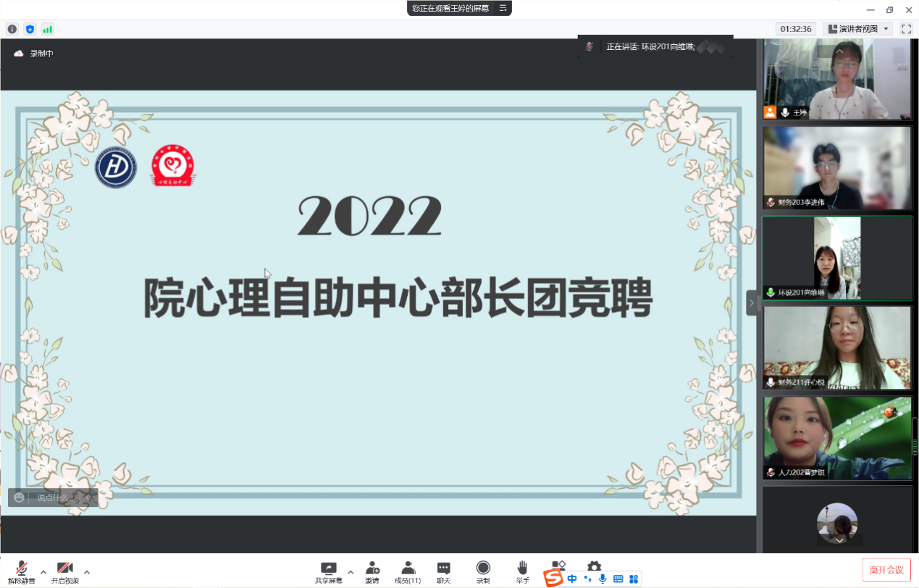Unmute the microphone in the toolbar
The height and width of the screenshot is (588, 919).
click(22, 570)
